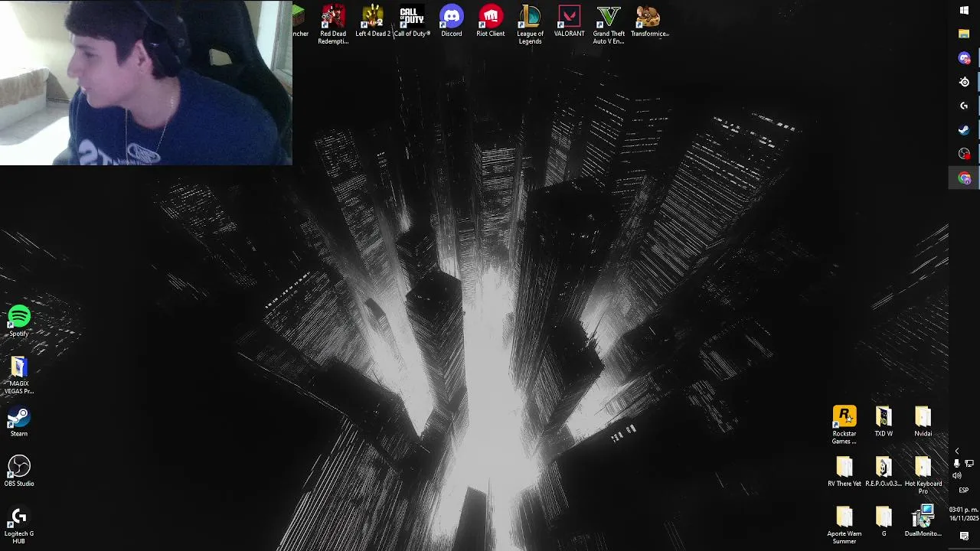Open Discord from the taskbar
980x551 pixels.
pos(964,58)
